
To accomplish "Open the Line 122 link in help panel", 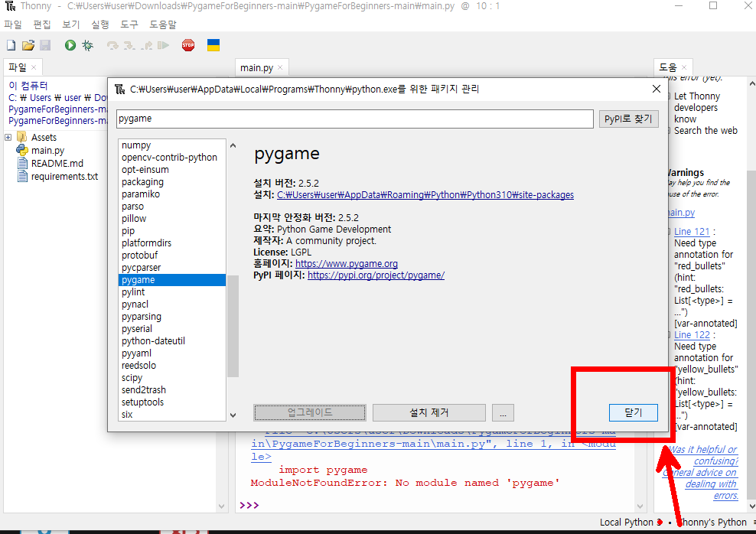I will click(x=692, y=335).
